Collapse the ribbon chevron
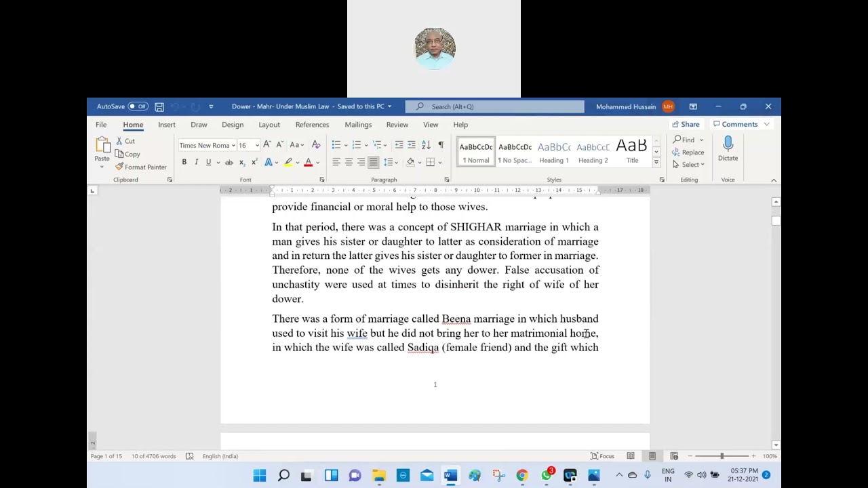 [x=774, y=180]
